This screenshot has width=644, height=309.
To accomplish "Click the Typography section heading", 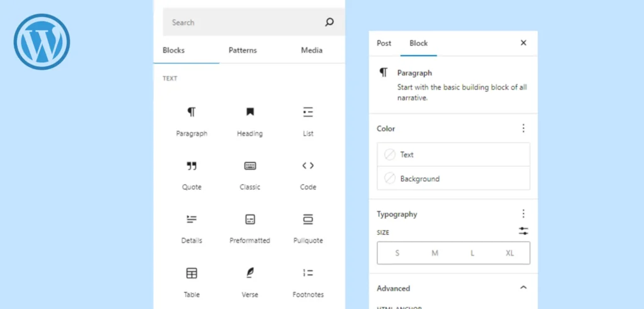I will pos(397,214).
